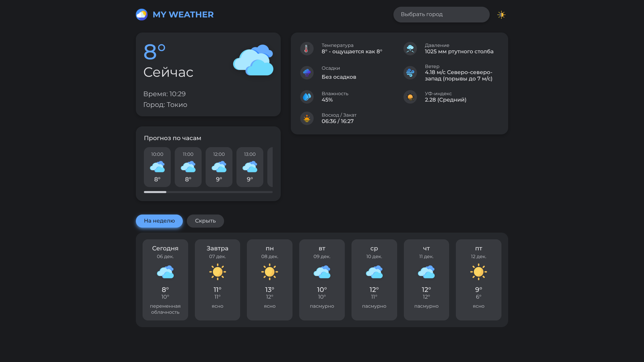The height and width of the screenshot is (362, 644).
Task: Select the 12:00 hourly forecast card
Action: (219, 167)
